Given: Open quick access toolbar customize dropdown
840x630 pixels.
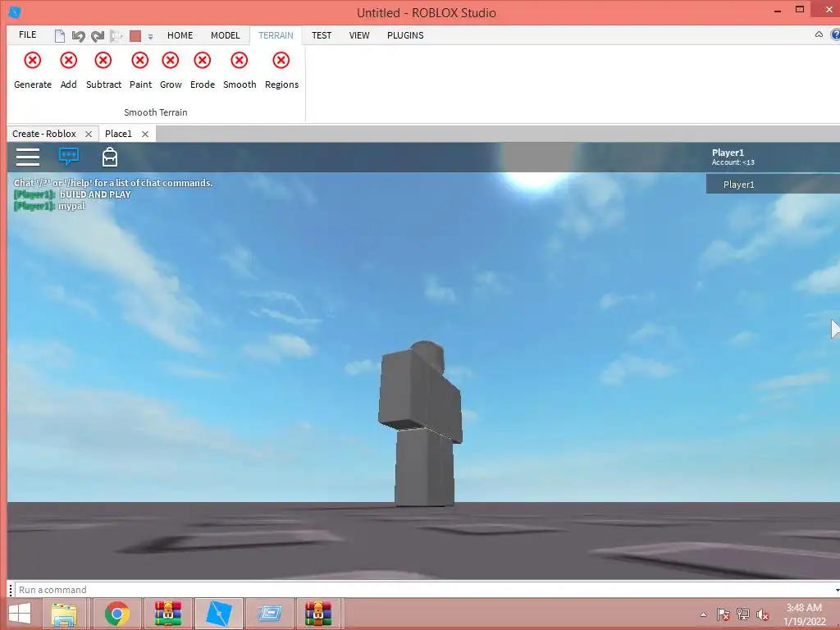Looking at the screenshot, I should tap(151, 37).
